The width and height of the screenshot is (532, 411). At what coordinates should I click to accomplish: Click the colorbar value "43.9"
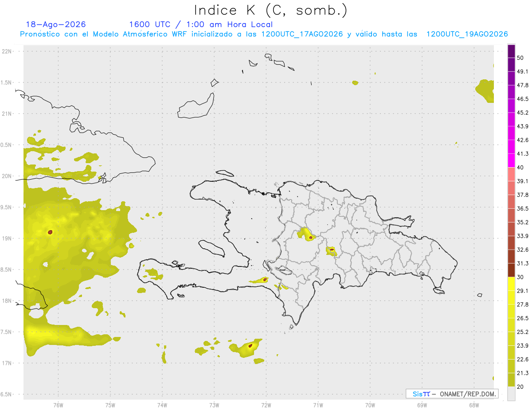click(523, 126)
